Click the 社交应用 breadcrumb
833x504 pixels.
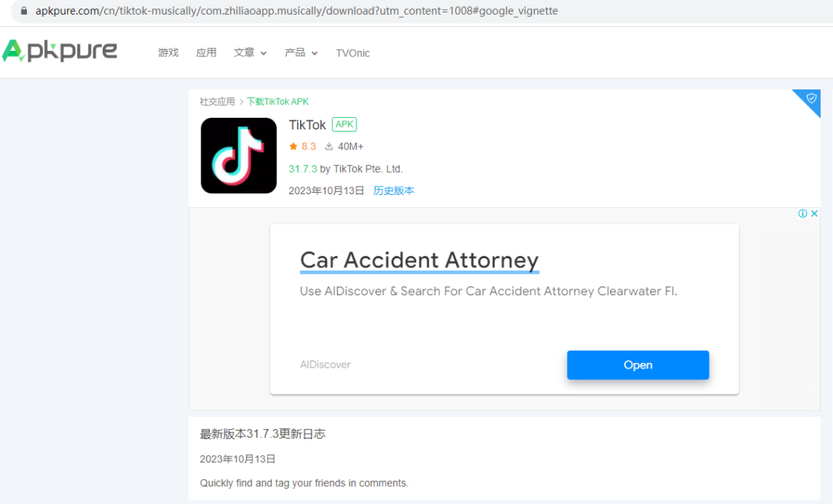[218, 101]
